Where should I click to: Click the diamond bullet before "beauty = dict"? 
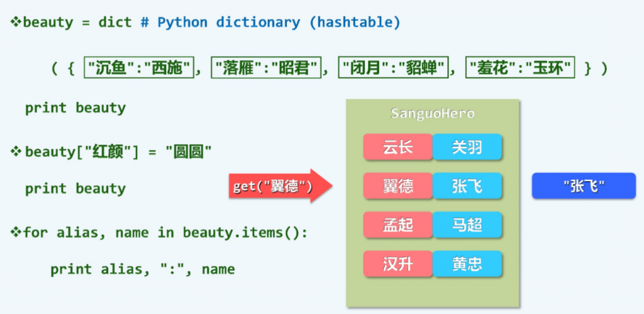click(16, 23)
